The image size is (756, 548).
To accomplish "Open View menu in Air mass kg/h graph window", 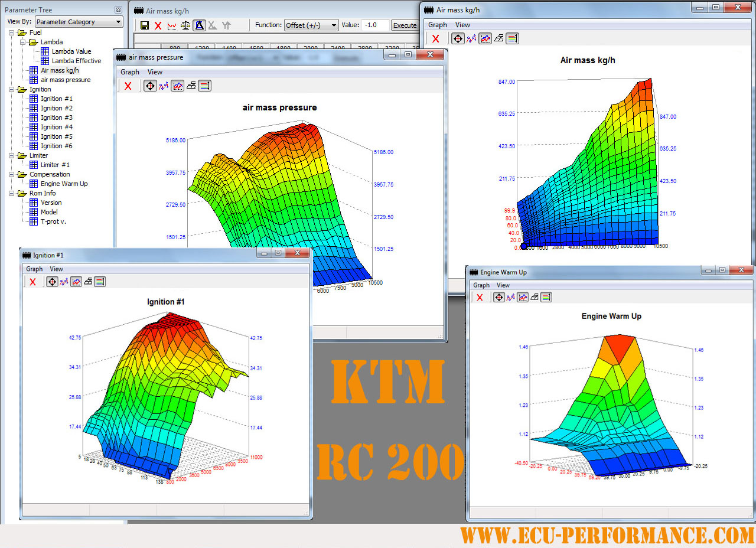I will (463, 25).
